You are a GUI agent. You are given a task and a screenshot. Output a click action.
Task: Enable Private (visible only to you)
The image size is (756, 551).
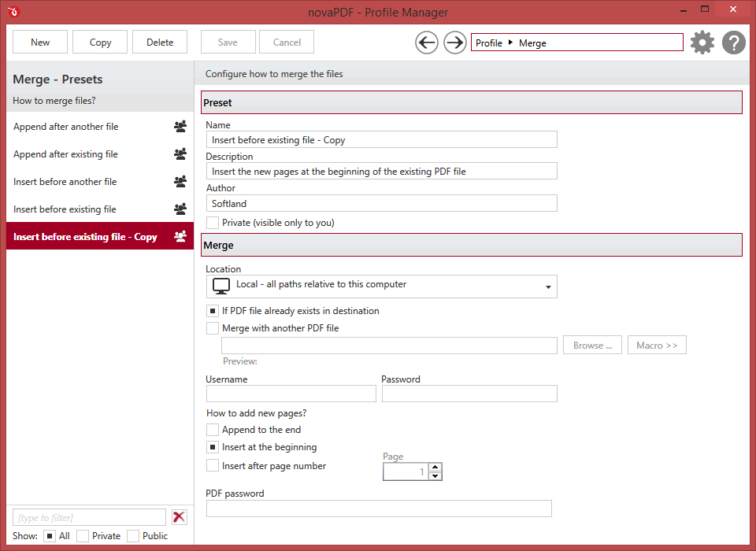pyautogui.click(x=212, y=223)
